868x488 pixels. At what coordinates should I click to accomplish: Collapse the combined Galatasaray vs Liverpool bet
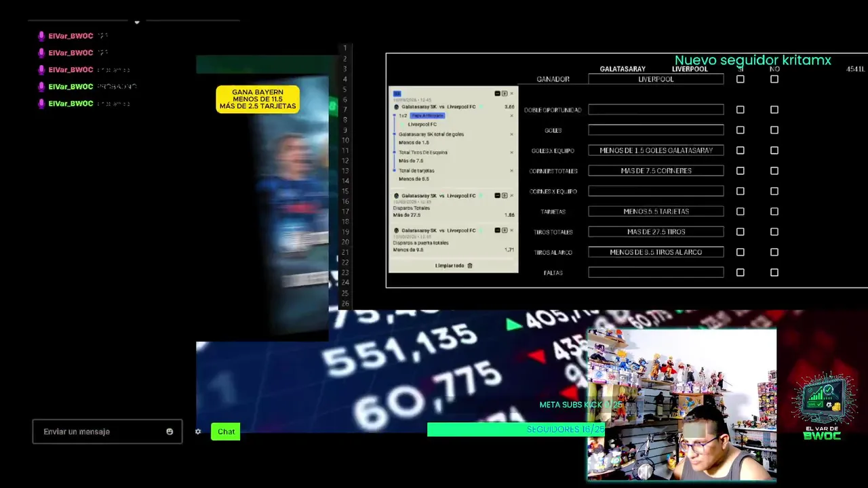pyautogui.click(x=497, y=94)
